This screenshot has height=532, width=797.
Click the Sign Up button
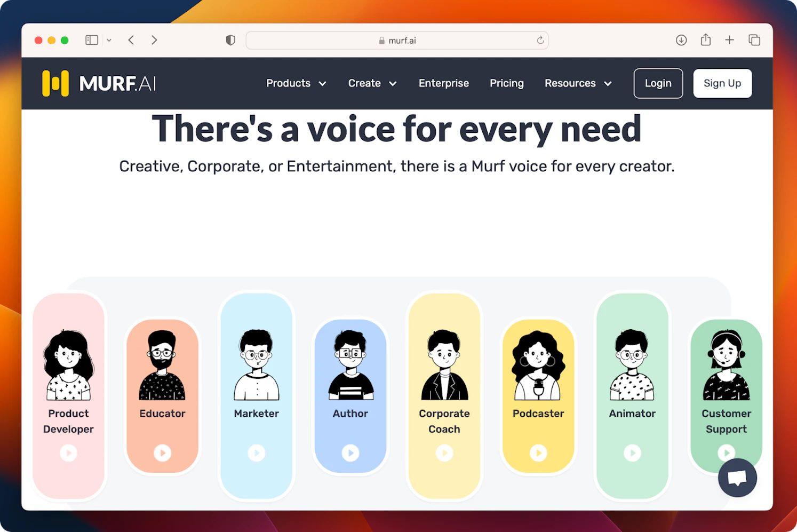point(722,83)
